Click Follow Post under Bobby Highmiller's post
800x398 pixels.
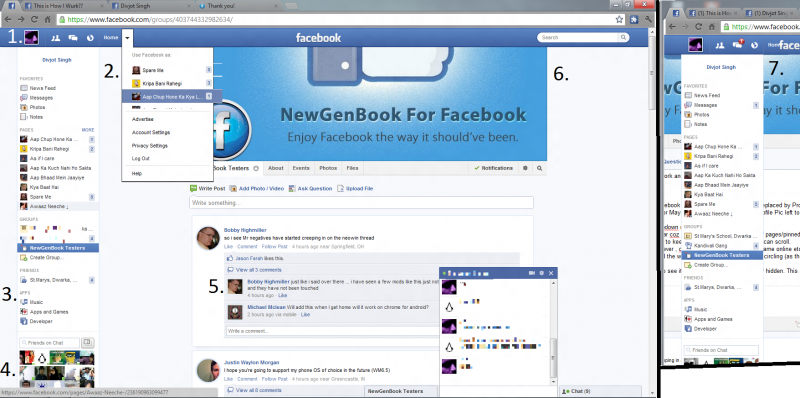pyautogui.click(x=275, y=246)
